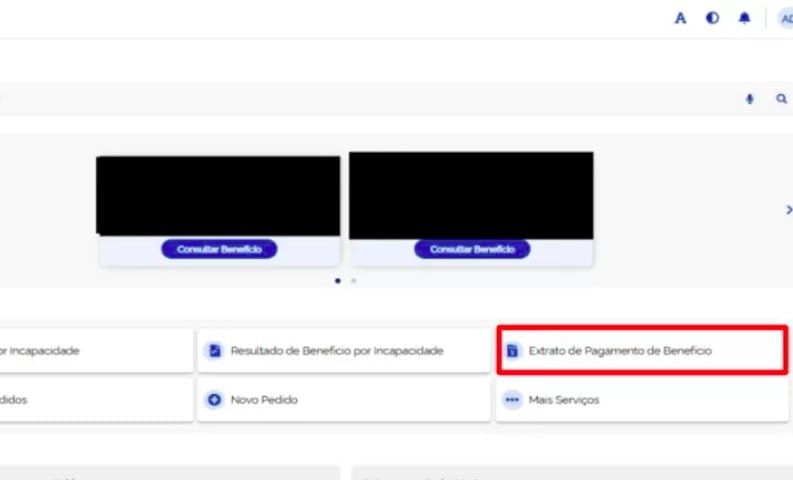Click the Extrato de Pagamento icon

(x=512, y=351)
